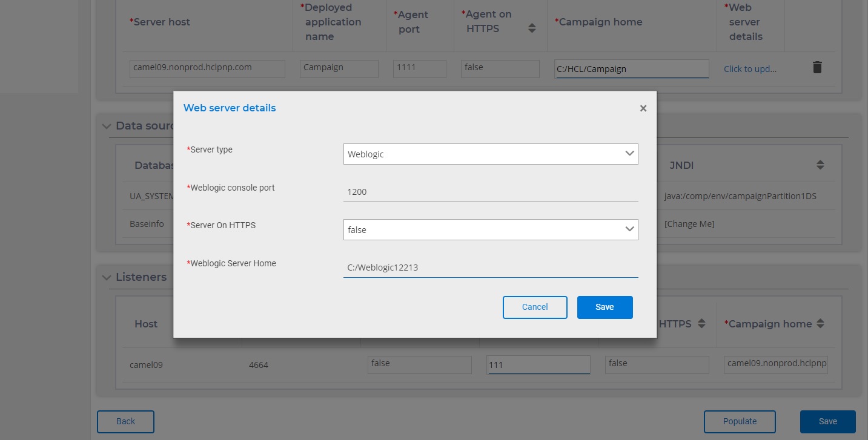Viewport: 868px width, 440px height.
Task: Sort the JNDI column
Action: (820, 165)
